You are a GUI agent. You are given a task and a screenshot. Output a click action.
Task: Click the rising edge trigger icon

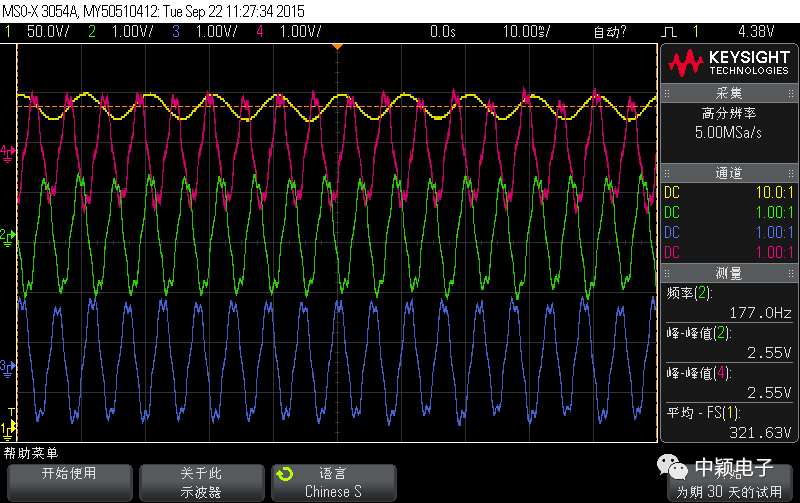(x=669, y=32)
